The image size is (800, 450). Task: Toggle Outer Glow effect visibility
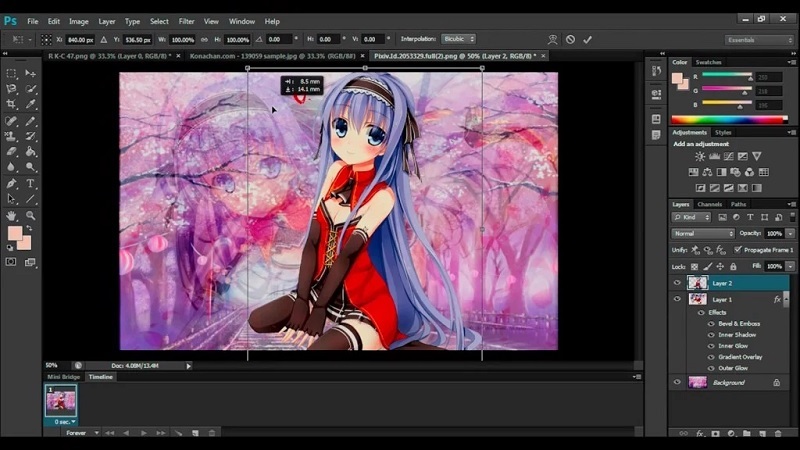(711, 368)
